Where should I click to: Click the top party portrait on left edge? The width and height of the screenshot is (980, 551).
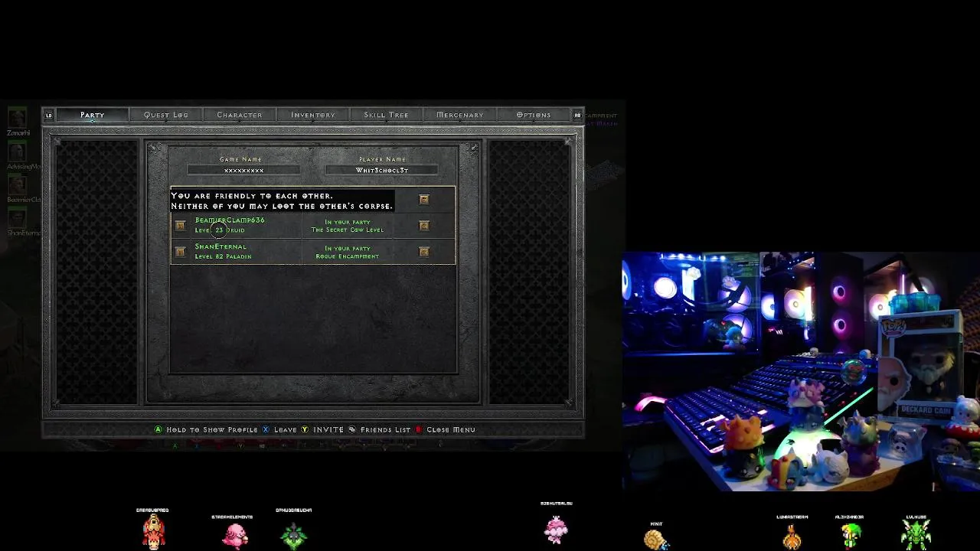point(17,118)
